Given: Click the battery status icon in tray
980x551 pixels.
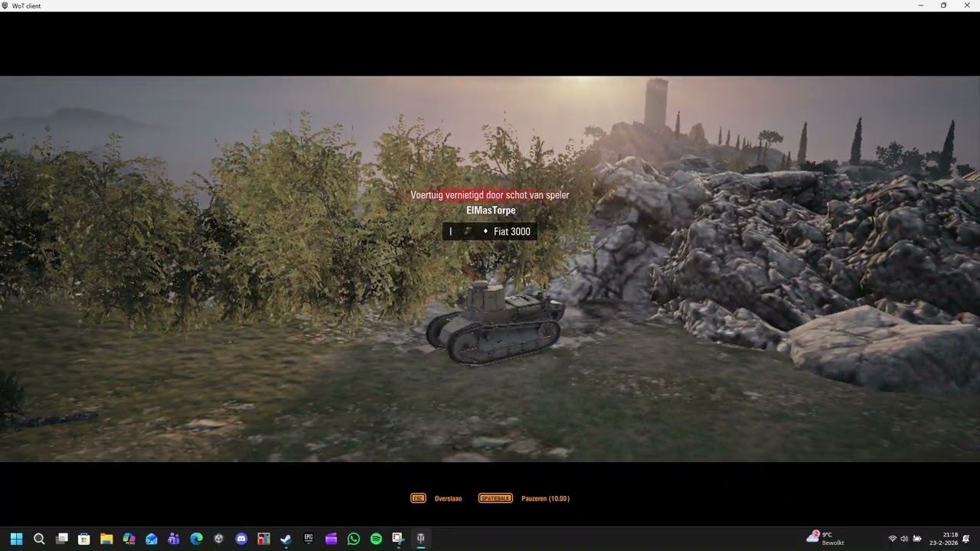Looking at the screenshot, I should click(917, 539).
